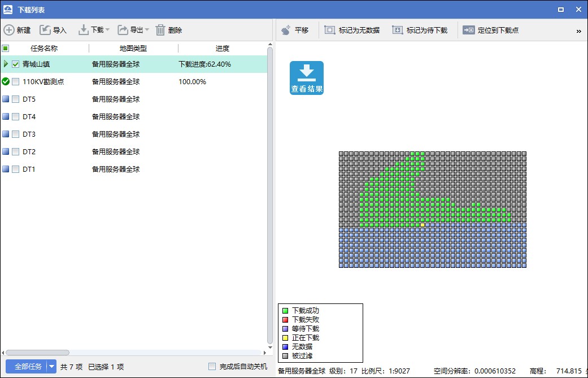Expand the 下载 dropdown arrow
Viewport: 588px width, 378px height.
pos(108,30)
